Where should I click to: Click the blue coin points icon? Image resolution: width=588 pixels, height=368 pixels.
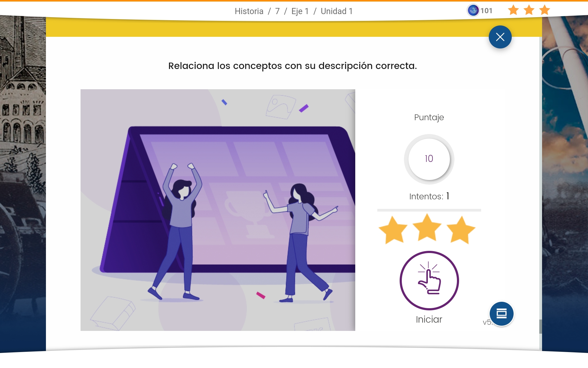[x=473, y=10]
